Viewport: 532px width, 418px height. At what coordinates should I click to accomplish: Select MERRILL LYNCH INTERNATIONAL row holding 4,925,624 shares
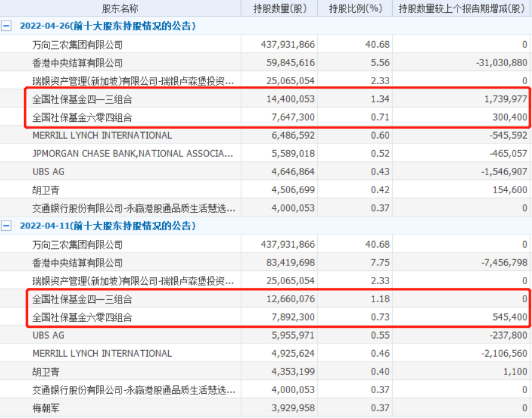click(266, 354)
